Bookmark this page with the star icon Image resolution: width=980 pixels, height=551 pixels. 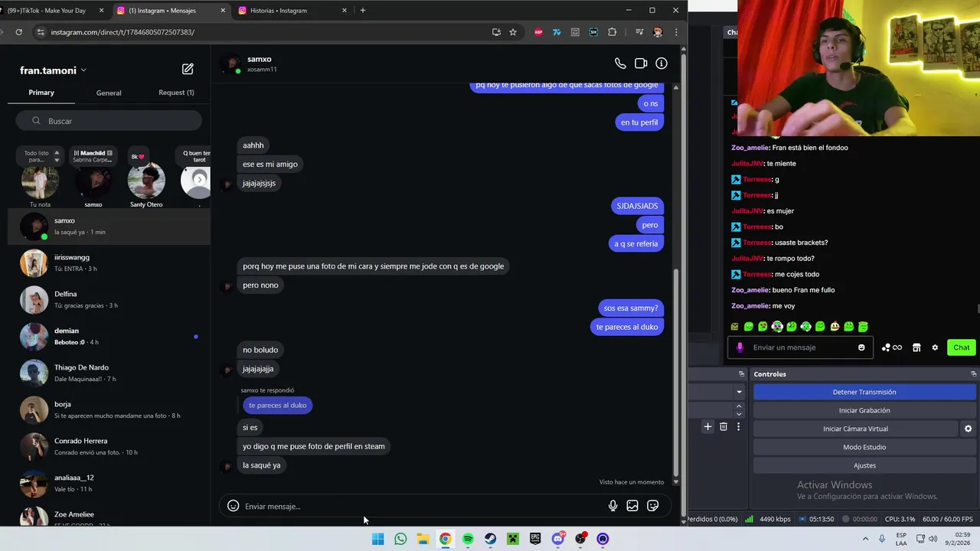tap(513, 32)
